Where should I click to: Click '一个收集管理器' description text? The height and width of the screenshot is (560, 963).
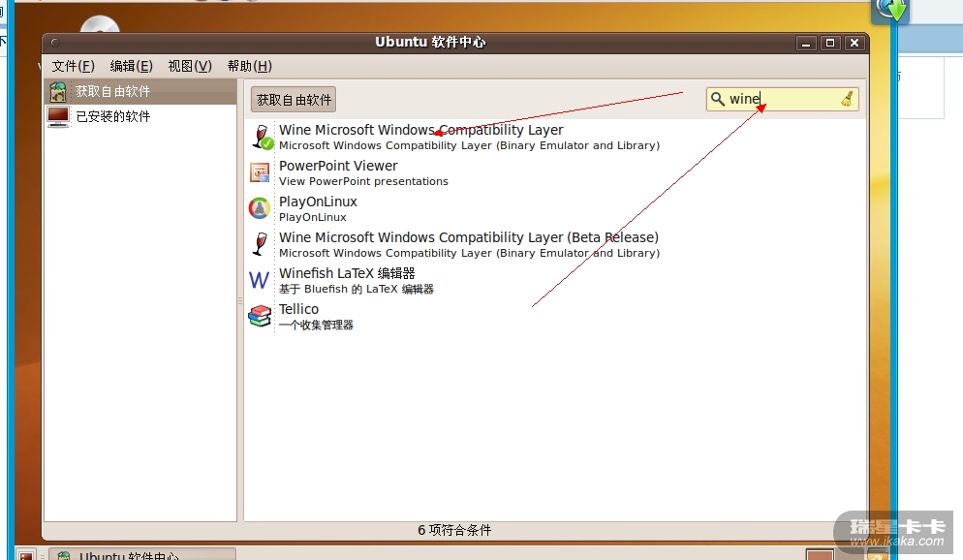pyautogui.click(x=316, y=325)
